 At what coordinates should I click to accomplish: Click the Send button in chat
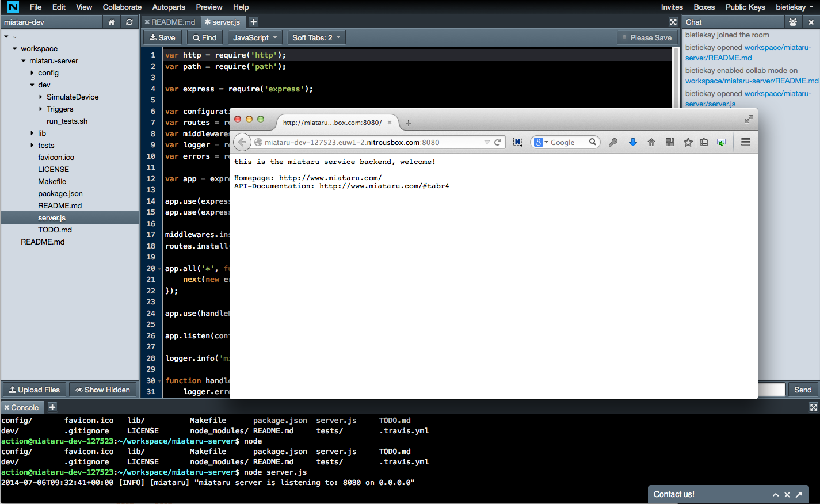tap(803, 390)
